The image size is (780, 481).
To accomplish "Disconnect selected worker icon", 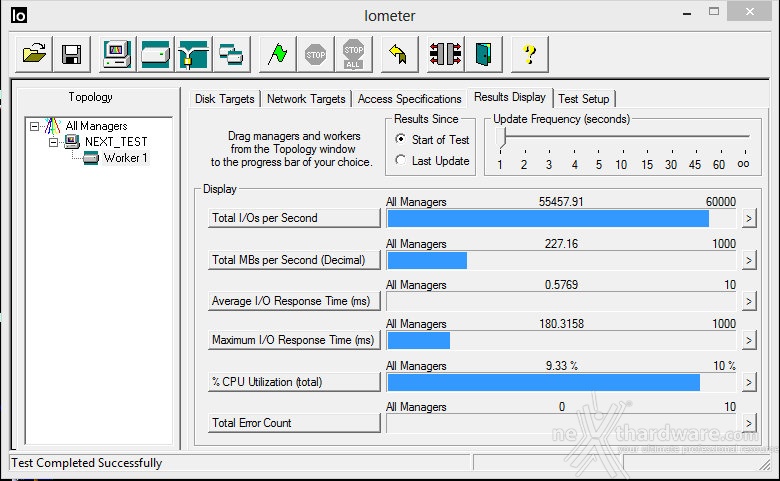I will click(445, 54).
